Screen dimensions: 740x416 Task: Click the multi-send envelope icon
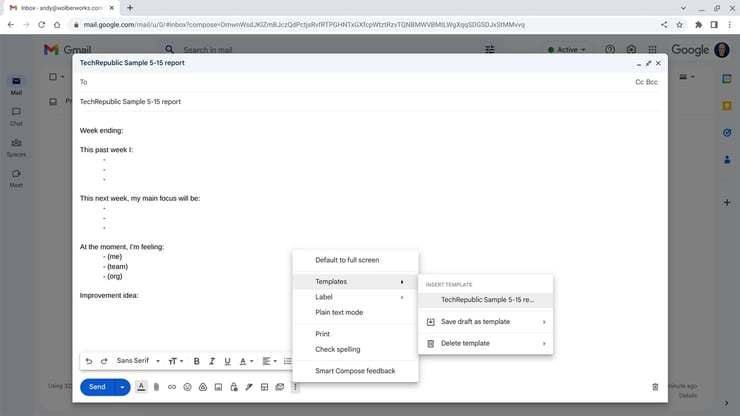280,387
